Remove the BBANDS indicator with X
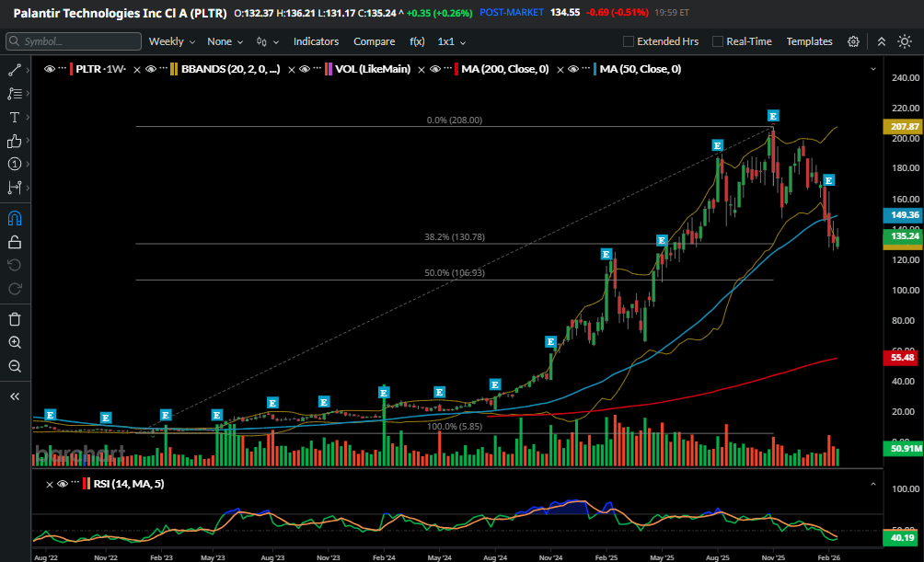The width and height of the screenshot is (924, 562). point(137,70)
